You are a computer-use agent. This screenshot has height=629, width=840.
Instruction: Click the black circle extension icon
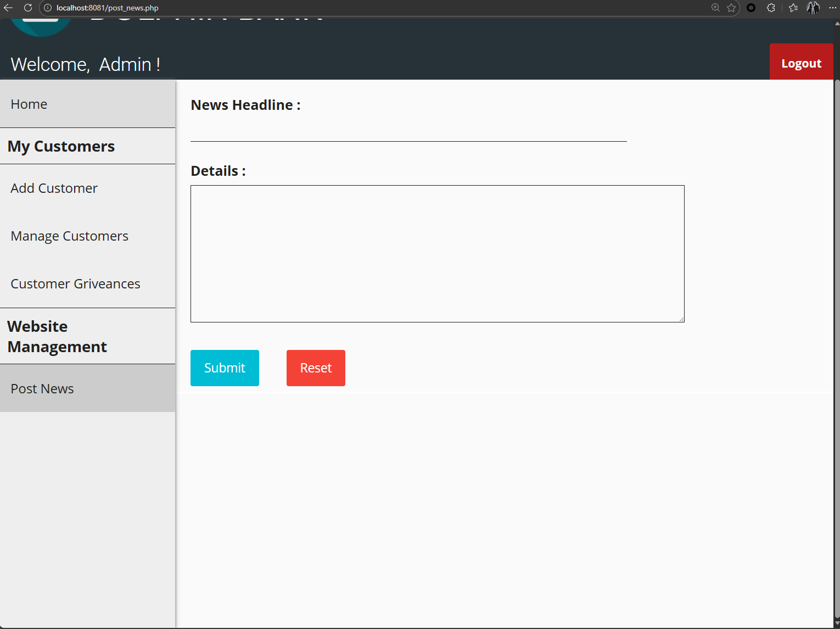[x=751, y=8]
